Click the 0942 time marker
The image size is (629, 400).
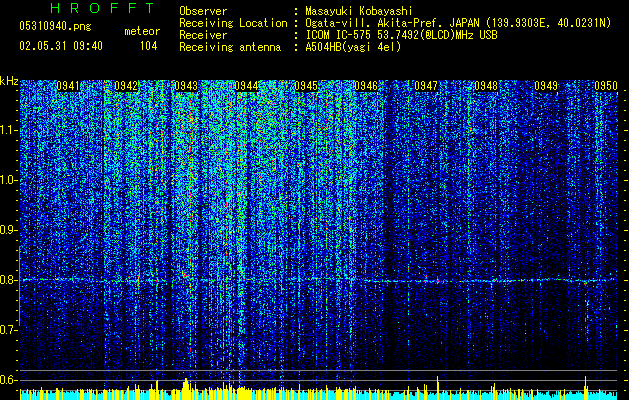pos(126,86)
